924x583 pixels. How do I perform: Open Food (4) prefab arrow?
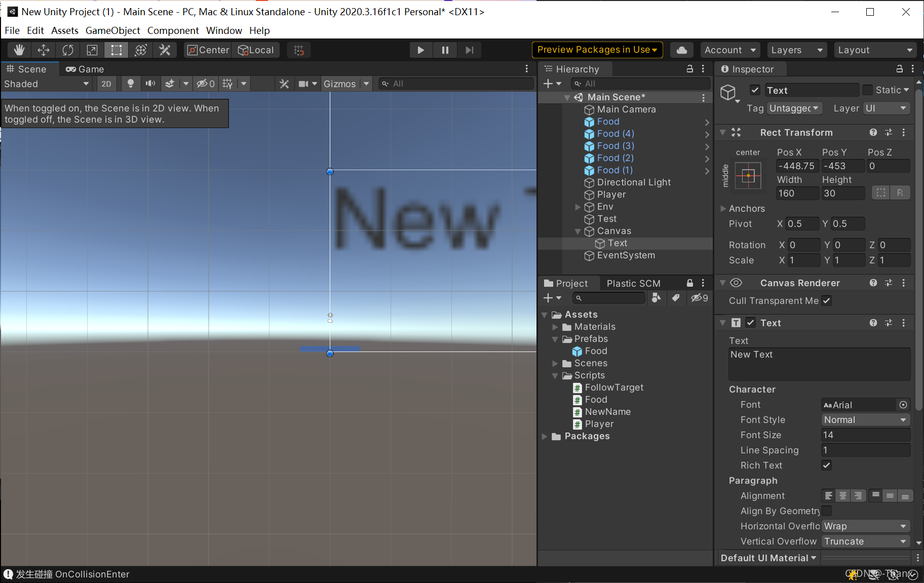pos(707,134)
